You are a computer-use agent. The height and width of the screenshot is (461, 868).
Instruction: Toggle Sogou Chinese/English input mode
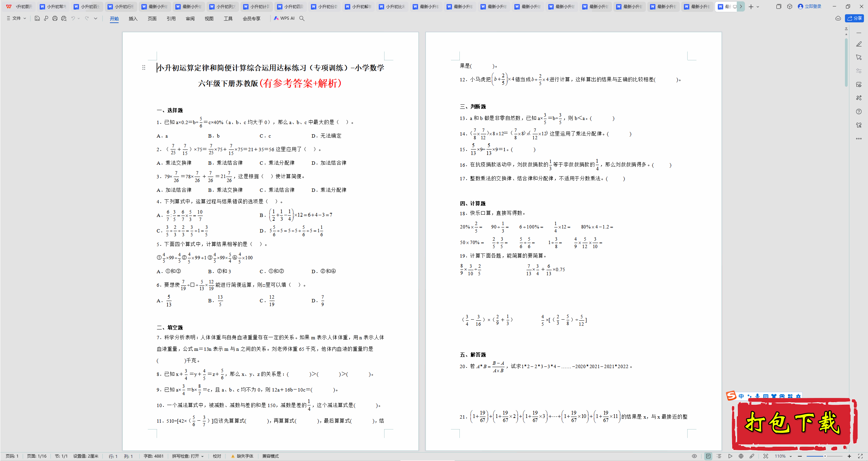tap(741, 396)
